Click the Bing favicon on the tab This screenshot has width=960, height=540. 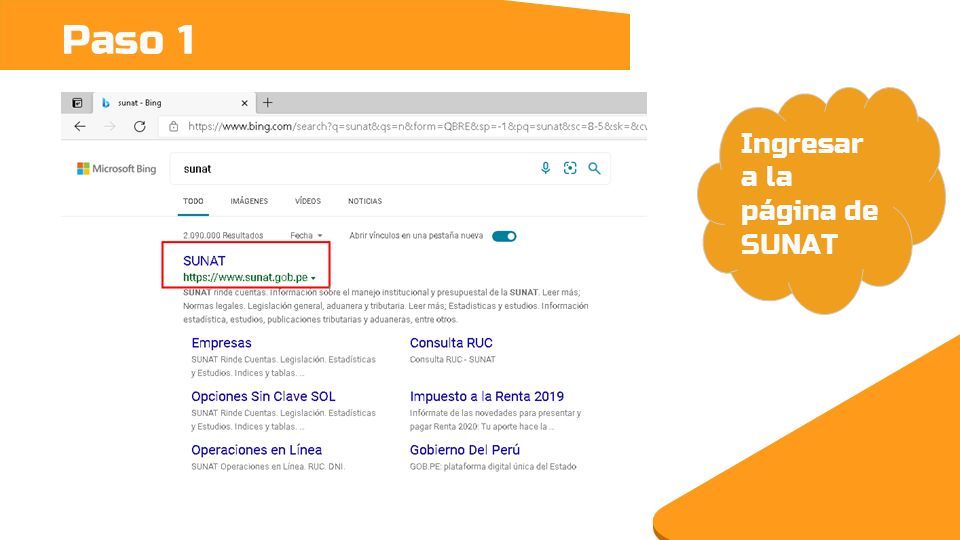[x=105, y=103]
